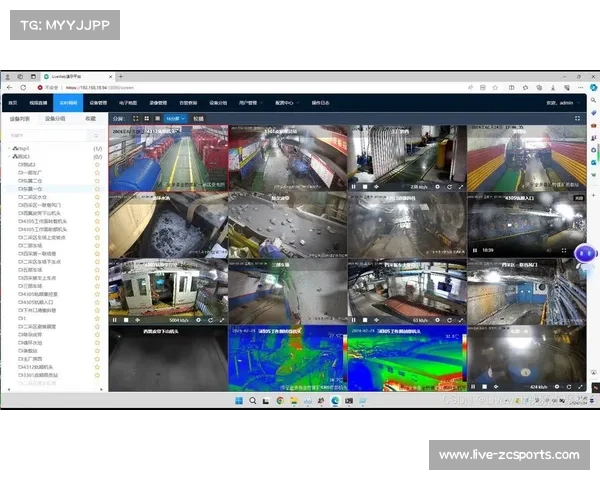
Task: Open the Windows Start menu on taskbar
Action: point(239,401)
